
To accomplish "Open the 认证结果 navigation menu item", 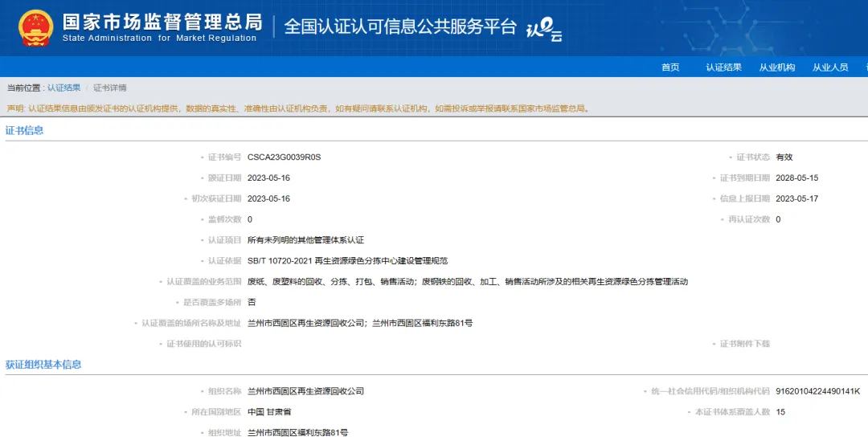I will (723, 67).
